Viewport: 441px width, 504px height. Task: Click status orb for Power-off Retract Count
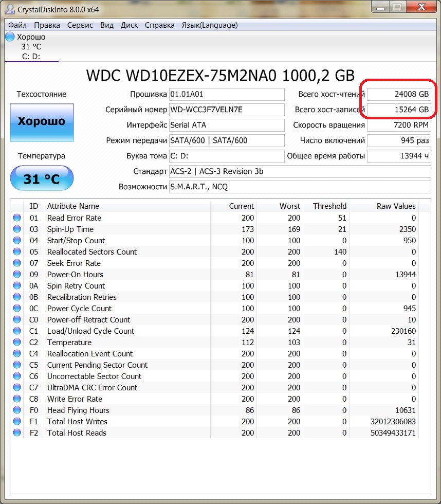tap(17, 319)
